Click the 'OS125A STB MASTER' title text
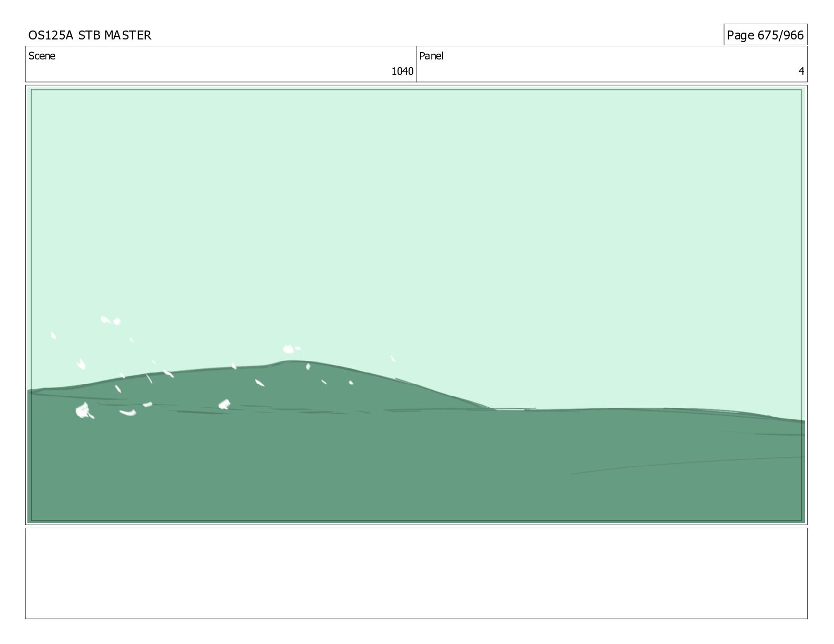 (x=90, y=35)
